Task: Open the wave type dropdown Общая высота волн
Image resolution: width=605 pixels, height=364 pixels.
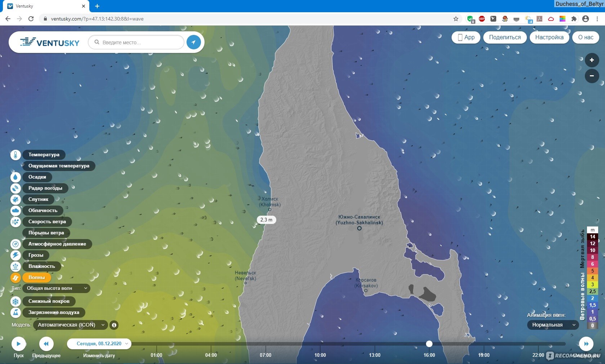Action: click(x=56, y=288)
